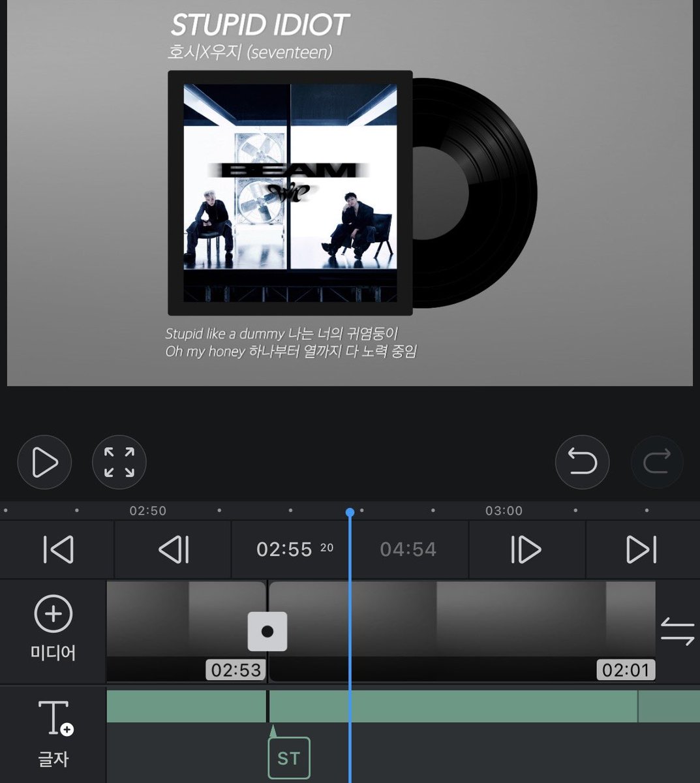
Task: Tap the 02:50 mark on the ruler
Action: pos(148,511)
